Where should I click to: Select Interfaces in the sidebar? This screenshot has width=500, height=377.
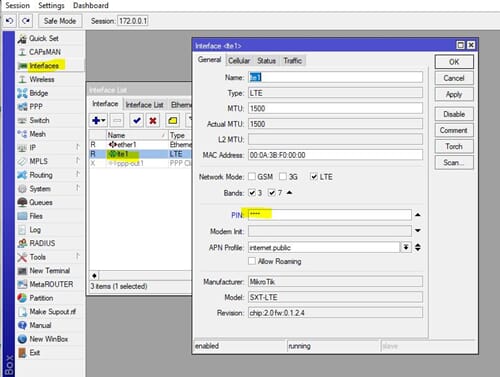click(44, 66)
